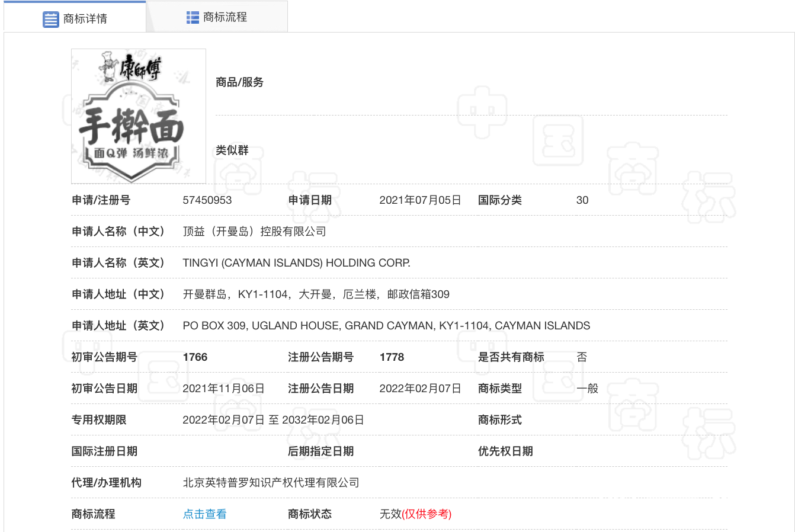Click the 商标状态 label
Viewport: 795px width, 532px height.
point(310,514)
